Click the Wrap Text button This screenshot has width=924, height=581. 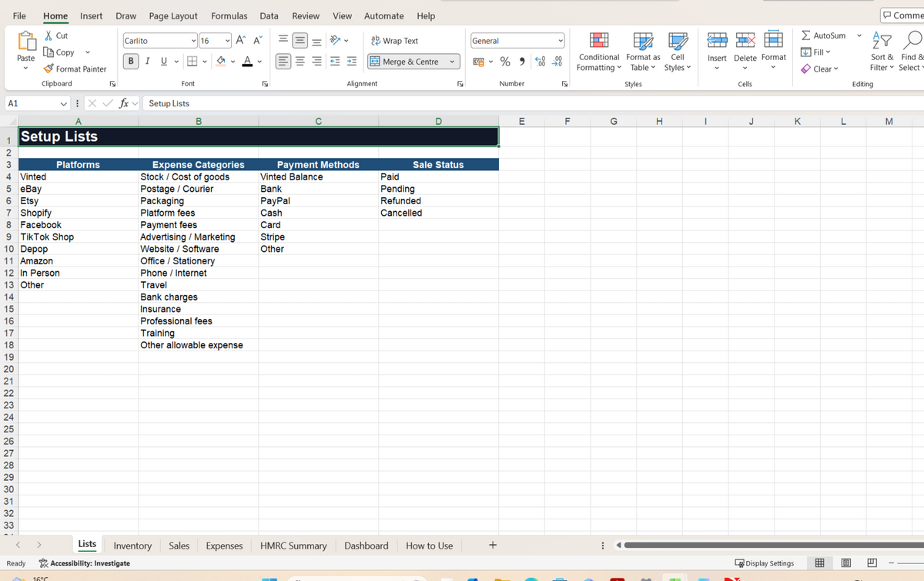tap(395, 41)
